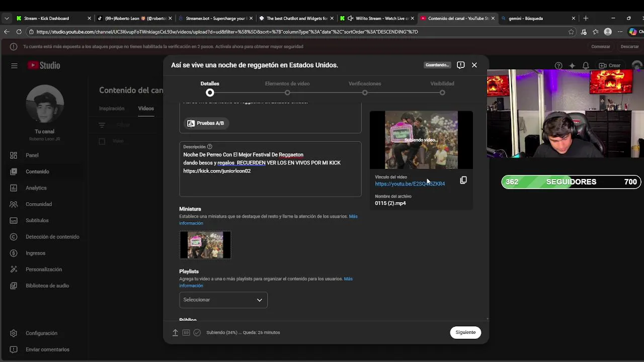This screenshot has height=362, width=644.
Task: Open Ingresos in the sidebar
Action: click(35, 253)
